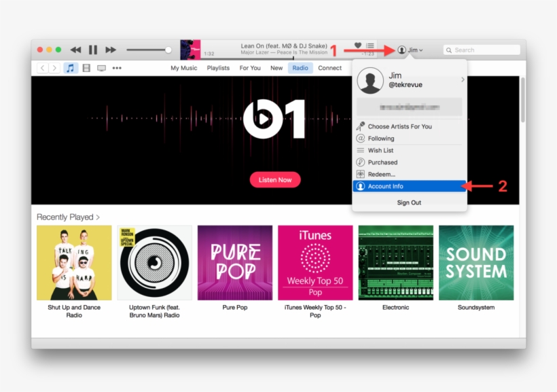Select the Music library note icon
The height and width of the screenshot is (392, 557).
[x=71, y=68]
